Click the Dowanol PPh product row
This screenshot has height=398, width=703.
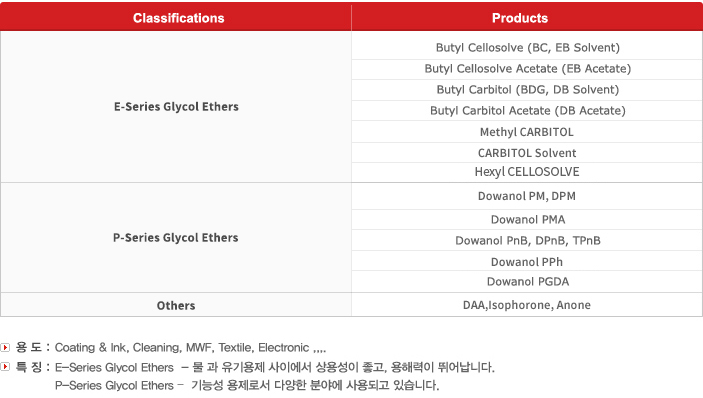pyautogui.click(x=527, y=262)
